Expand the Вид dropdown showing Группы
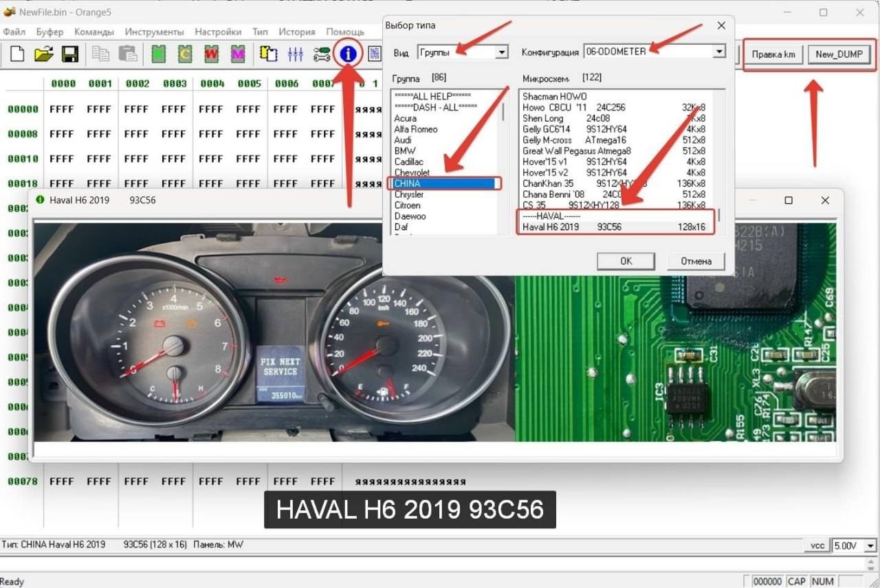 coord(501,52)
